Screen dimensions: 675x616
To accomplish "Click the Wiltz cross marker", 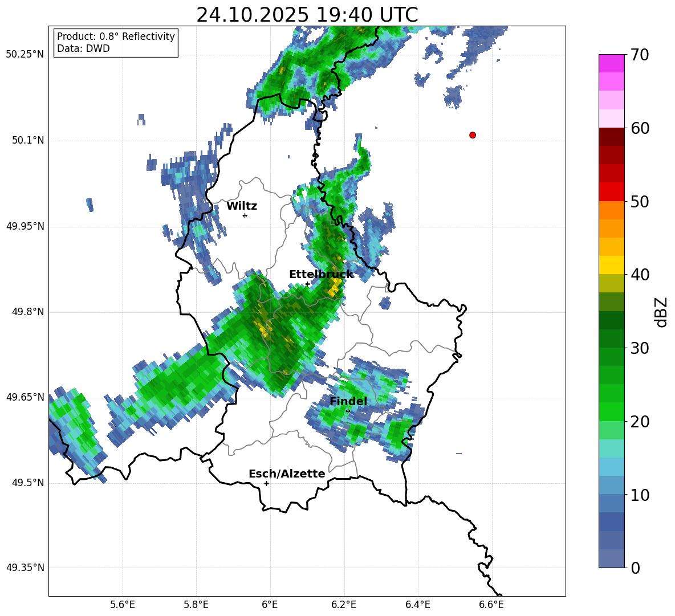I will click(245, 215).
